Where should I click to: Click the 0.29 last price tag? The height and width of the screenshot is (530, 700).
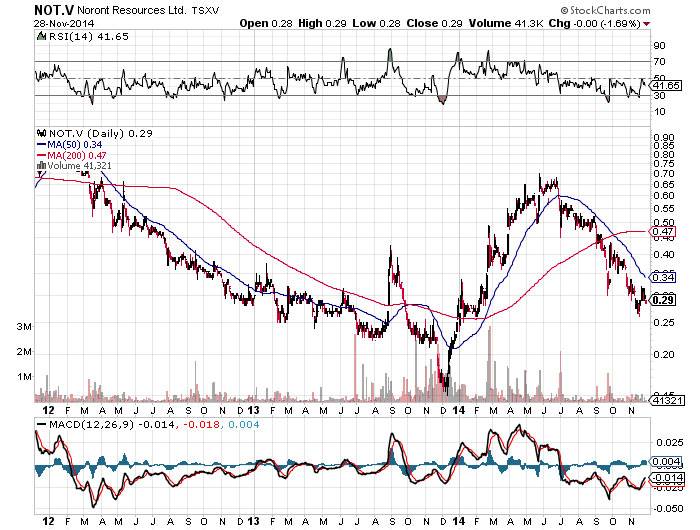pos(660,298)
